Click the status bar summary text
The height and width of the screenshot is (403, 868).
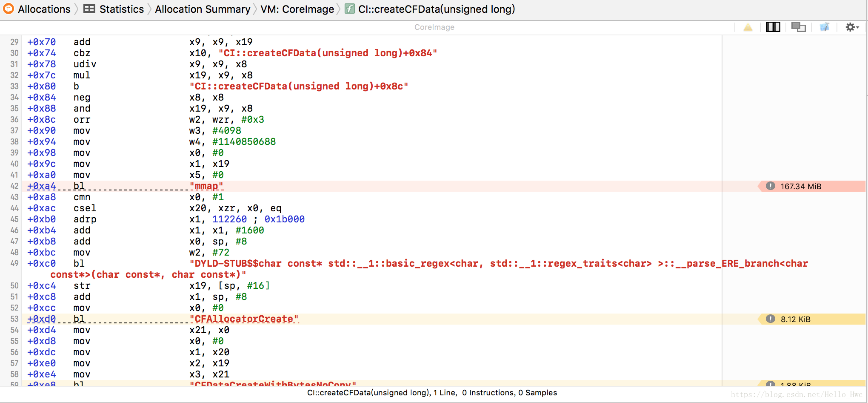coord(432,393)
